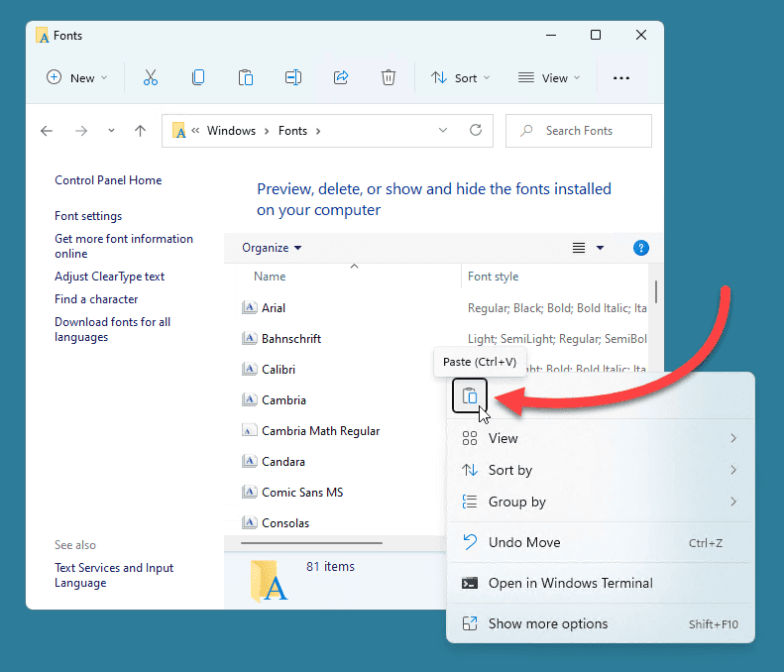Choose Show more options
Viewport: 784px width, 672px height.
tap(600, 624)
